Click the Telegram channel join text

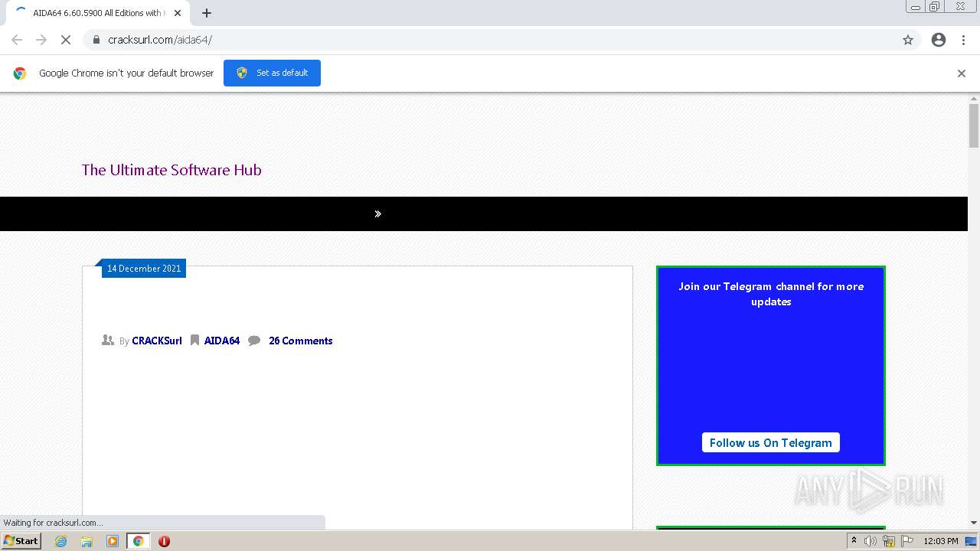[x=771, y=294]
